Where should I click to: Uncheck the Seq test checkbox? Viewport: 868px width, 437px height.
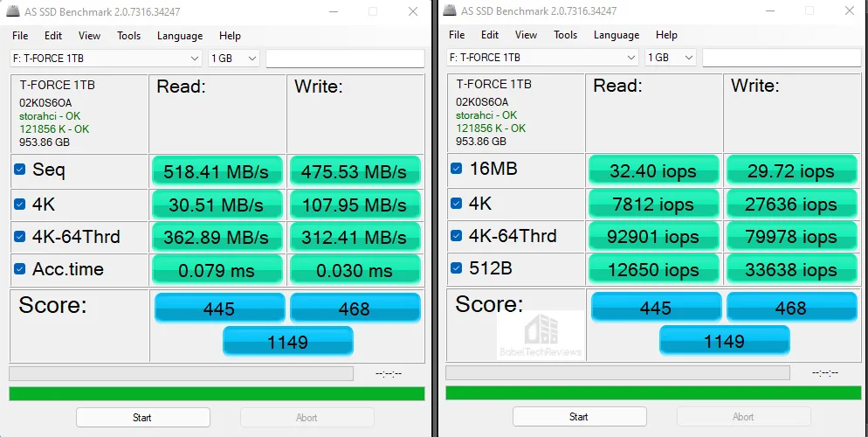[x=19, y=170]
